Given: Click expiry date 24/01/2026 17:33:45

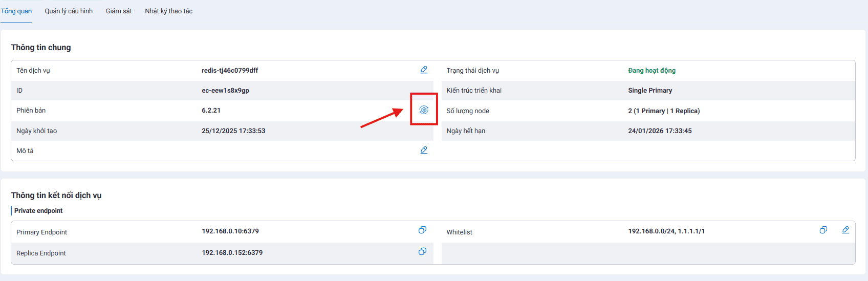Looking at the screenshot, I should [660, 131].
